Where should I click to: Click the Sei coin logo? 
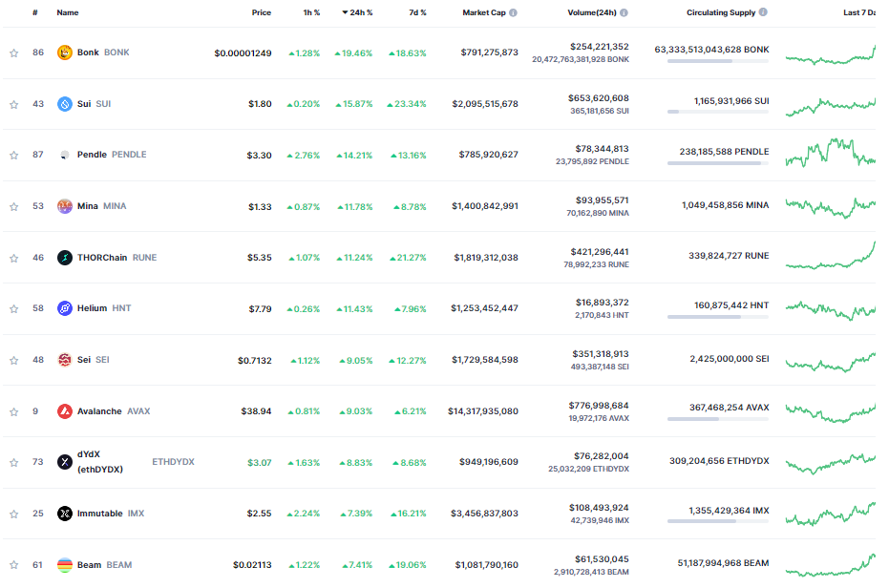point(65,360)
